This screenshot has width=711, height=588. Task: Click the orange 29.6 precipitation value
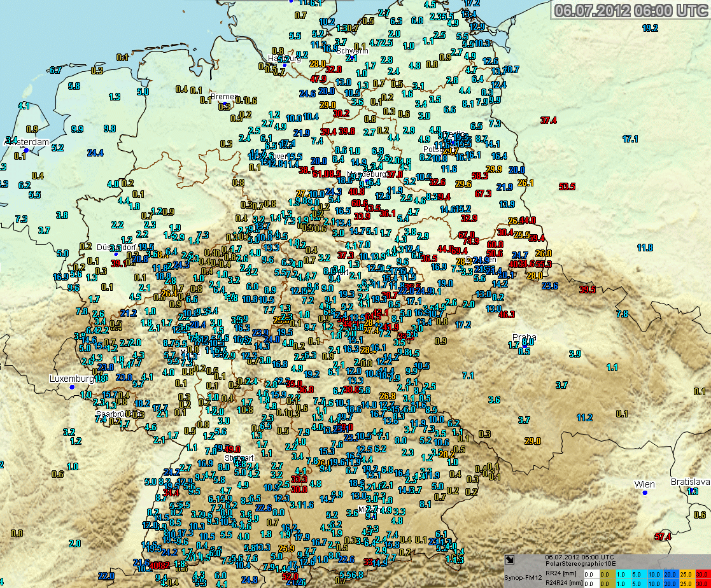463,184
